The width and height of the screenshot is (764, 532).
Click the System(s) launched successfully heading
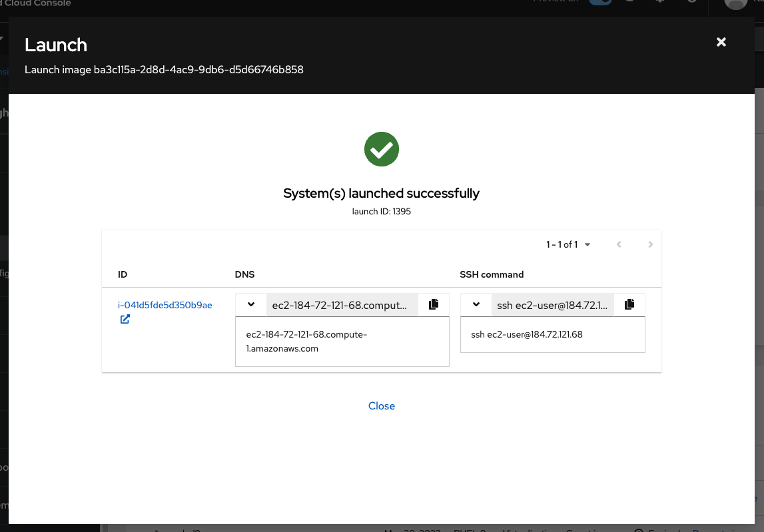(x=382, y=193)
